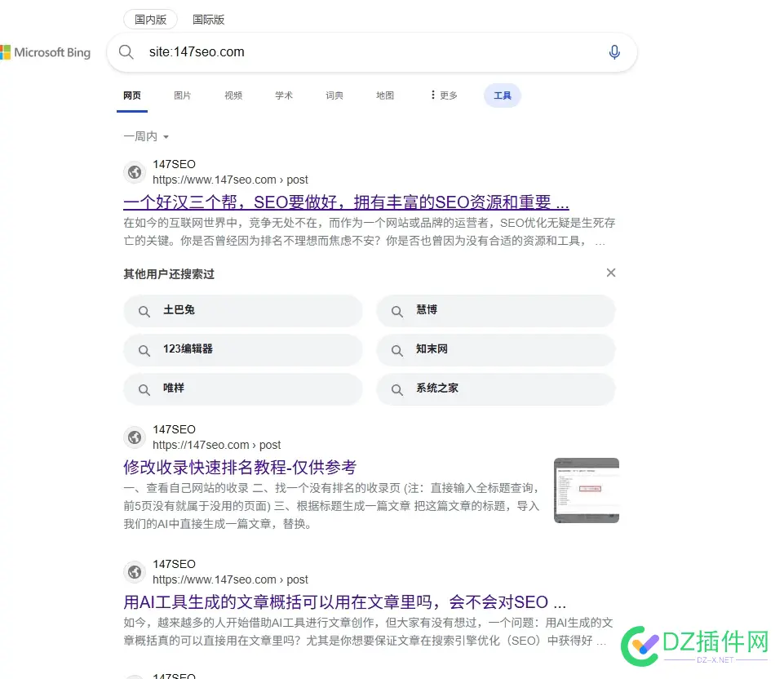Switch to the 视频 results tab
The height and width of the screenshot is (679, 784).
[x=233, y=95]
